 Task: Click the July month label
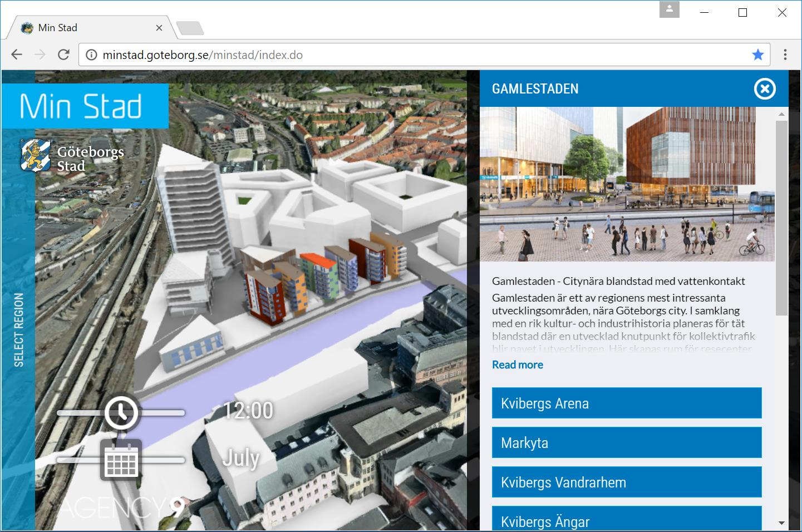click(241, 459)
